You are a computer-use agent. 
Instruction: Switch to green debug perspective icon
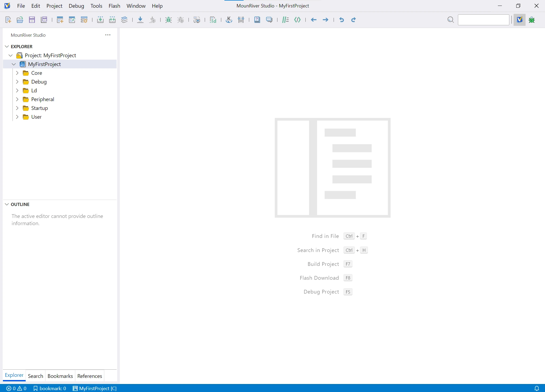click(532, 20)
